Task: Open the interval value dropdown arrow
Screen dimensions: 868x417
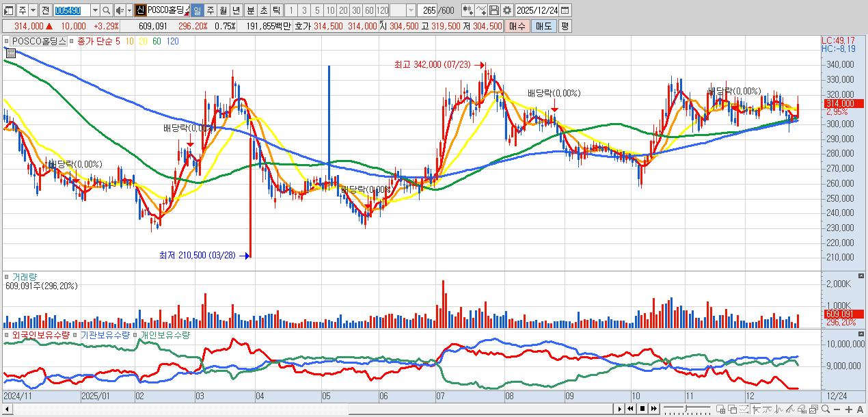Action: coord(410,10)
